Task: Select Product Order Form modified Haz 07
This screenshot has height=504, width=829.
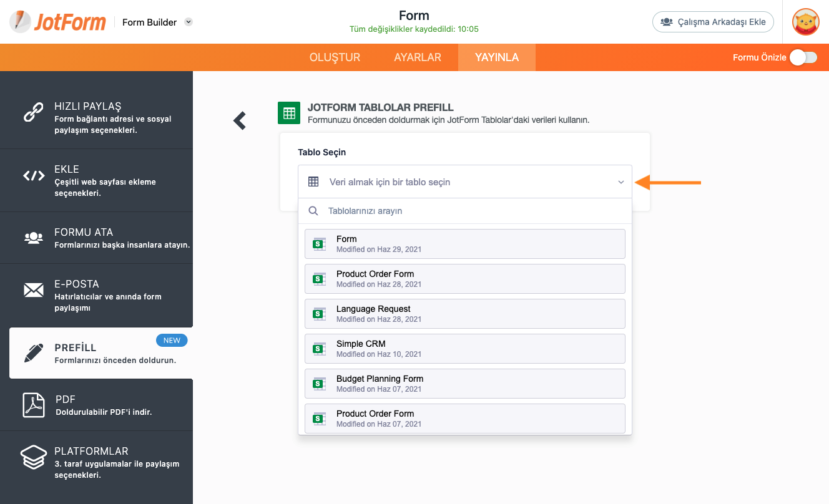Action: pyautogui.click(x=465, y=419)
